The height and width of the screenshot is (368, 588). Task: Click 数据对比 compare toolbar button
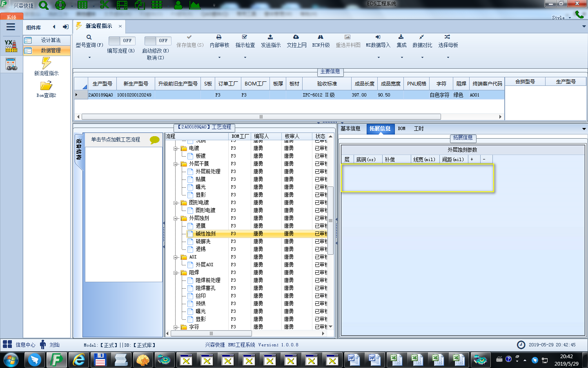pyautogui.click(x=422, y=41)
